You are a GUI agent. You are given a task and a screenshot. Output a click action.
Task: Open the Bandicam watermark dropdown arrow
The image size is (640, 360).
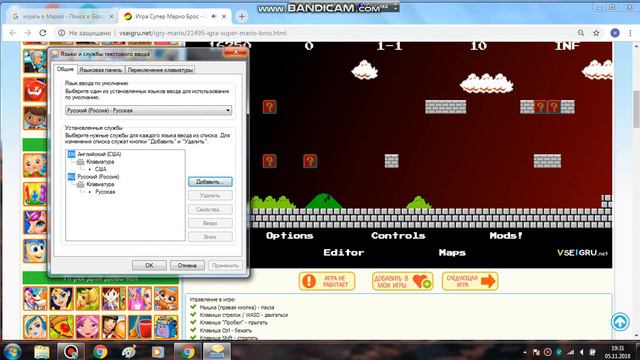click(x=396, y=8)
